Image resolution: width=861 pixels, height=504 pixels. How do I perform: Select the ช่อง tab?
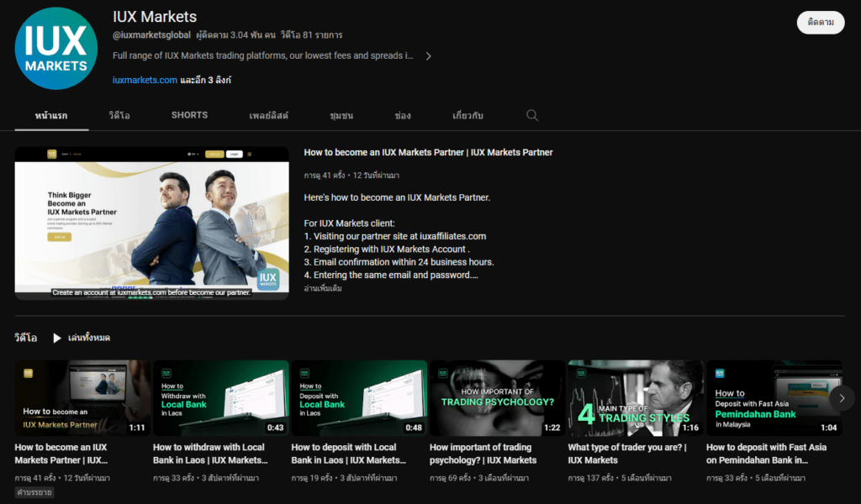coord(403,115)
